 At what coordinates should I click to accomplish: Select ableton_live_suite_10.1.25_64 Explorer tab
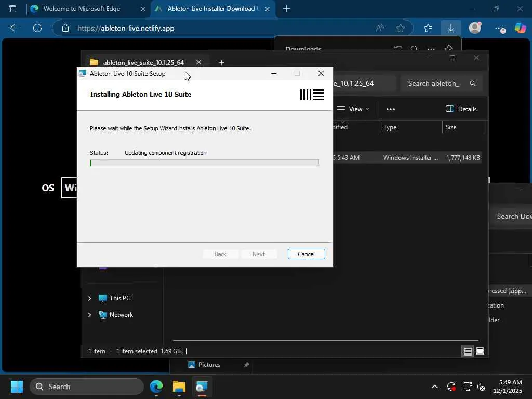pos(143,62)
